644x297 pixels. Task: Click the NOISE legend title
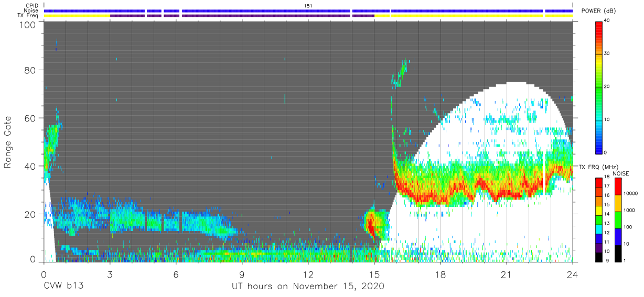click(622, 173)
